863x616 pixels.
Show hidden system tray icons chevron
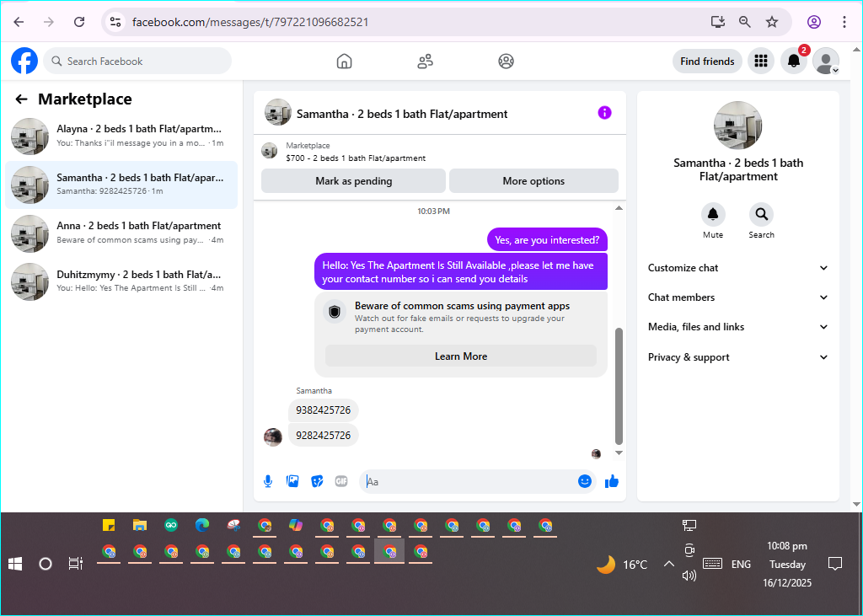click(668, 564)
